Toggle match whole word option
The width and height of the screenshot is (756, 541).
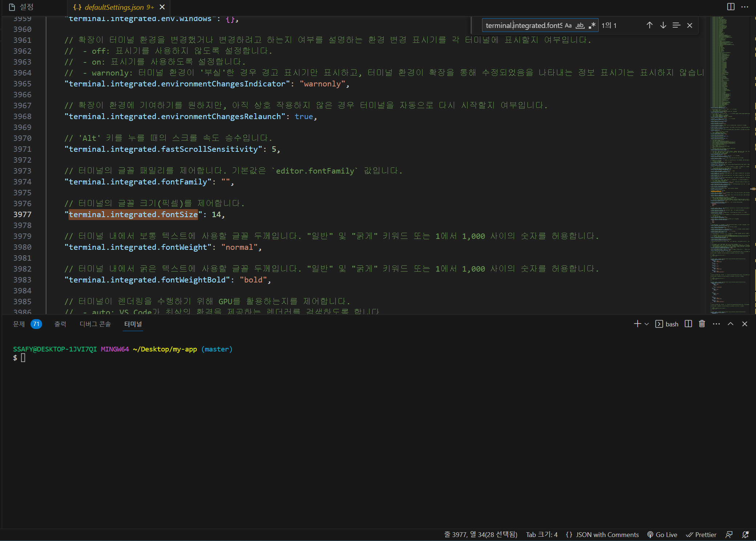580,25
